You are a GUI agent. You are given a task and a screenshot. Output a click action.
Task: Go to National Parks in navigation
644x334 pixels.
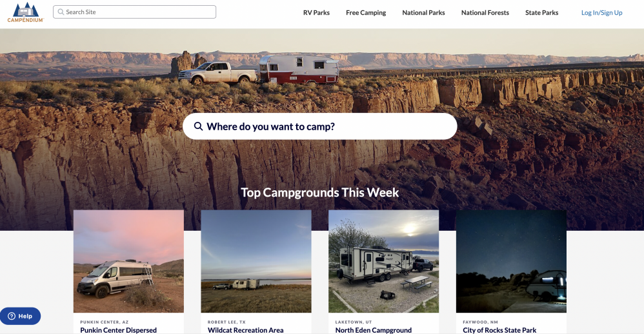tap(423, 13)
